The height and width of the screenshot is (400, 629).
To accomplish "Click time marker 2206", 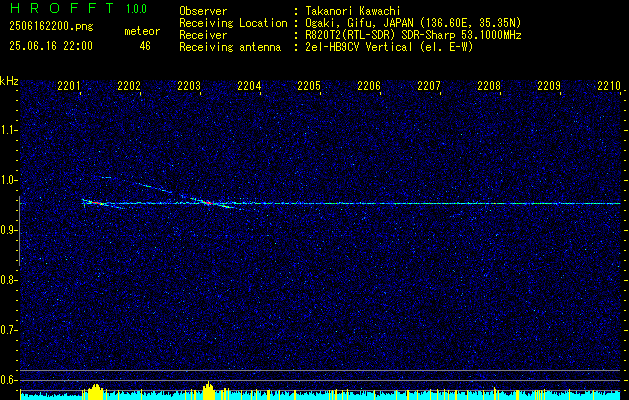I will (369, 86).
